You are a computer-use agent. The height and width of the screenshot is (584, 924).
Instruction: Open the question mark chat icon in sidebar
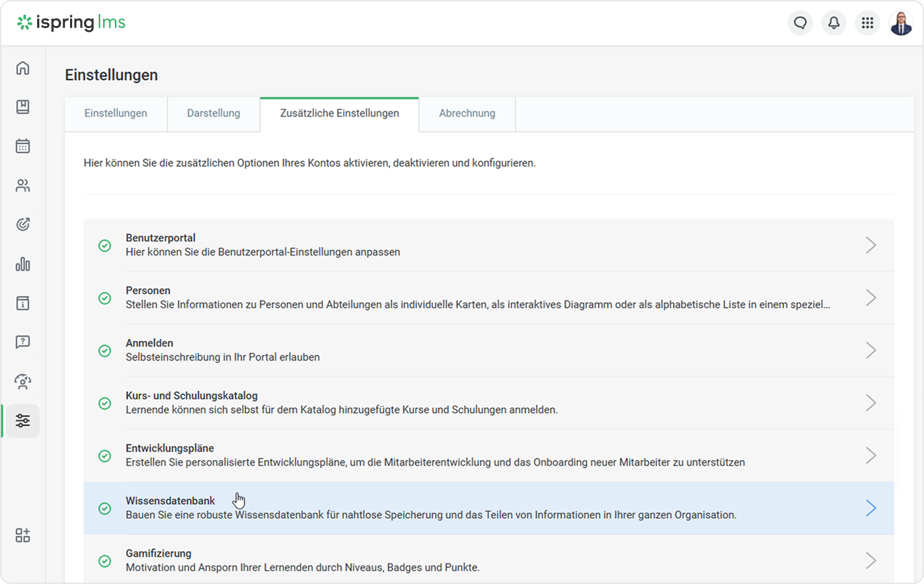22,343
